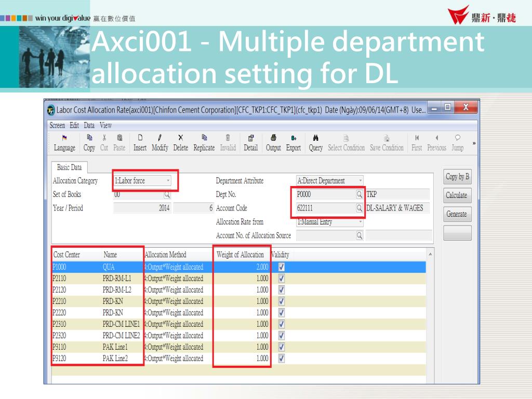The width and height of the screenshot is (532, 399).
Task: Click the Query binoculars icon
Action: coord(315,138)
